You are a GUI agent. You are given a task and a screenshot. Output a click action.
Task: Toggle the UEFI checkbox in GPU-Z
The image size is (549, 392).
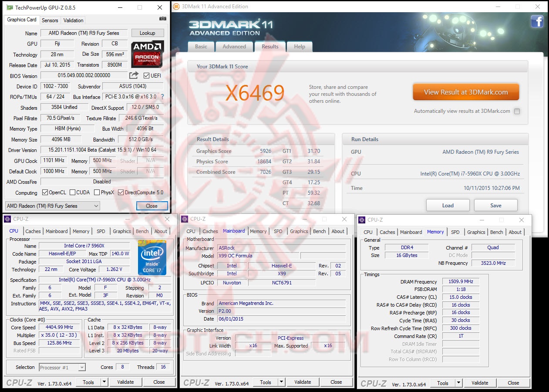pos(146,75)
